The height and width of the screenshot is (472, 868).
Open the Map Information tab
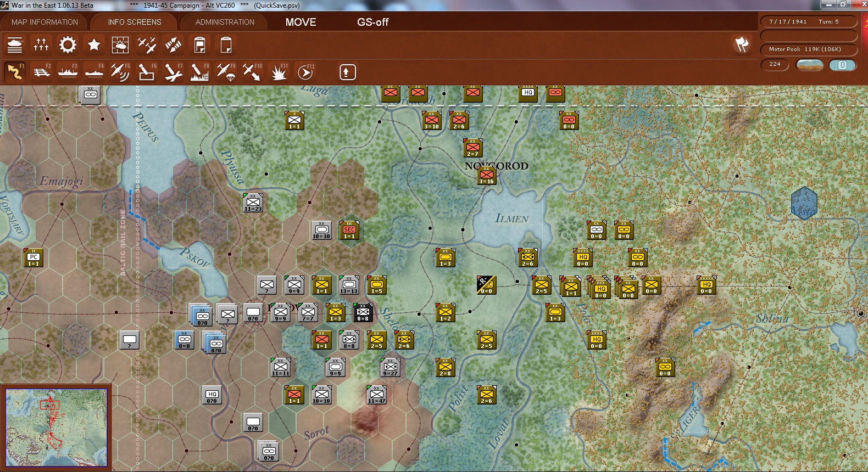[x=45, y=22]
